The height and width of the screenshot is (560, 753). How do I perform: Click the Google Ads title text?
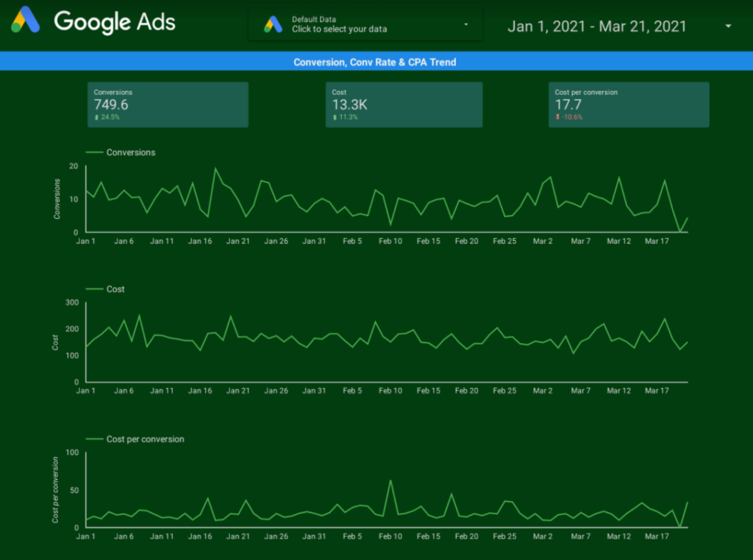tap(115, 22)
